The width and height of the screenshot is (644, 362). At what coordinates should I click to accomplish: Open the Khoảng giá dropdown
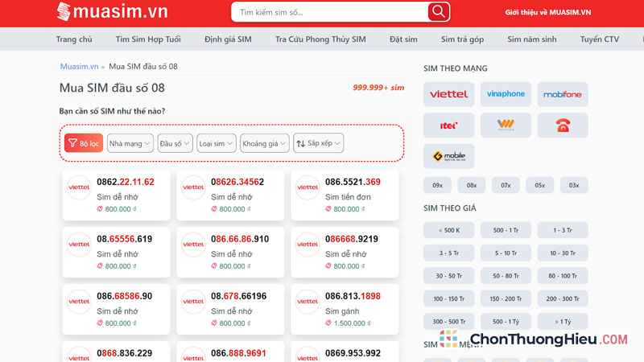265,143
